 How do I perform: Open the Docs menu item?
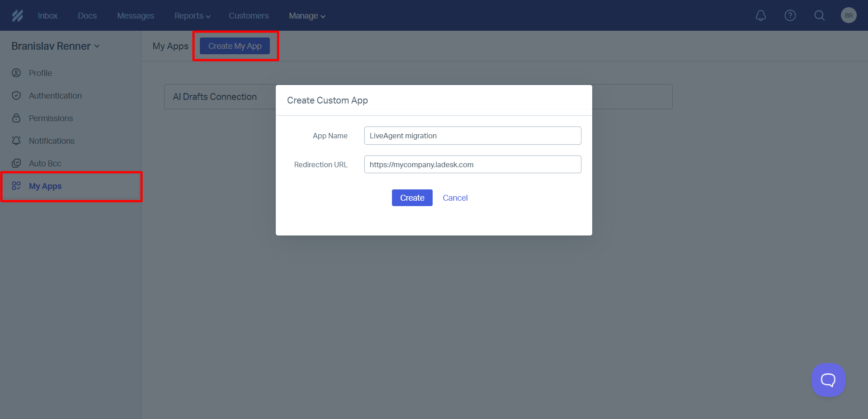click(x=87, y=16)
